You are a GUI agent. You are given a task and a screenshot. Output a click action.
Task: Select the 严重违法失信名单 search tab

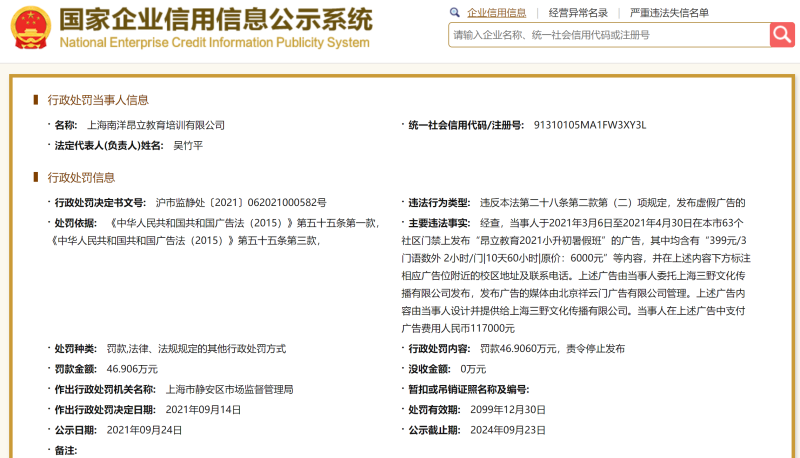pyautogui.click(x=669, y=13)
